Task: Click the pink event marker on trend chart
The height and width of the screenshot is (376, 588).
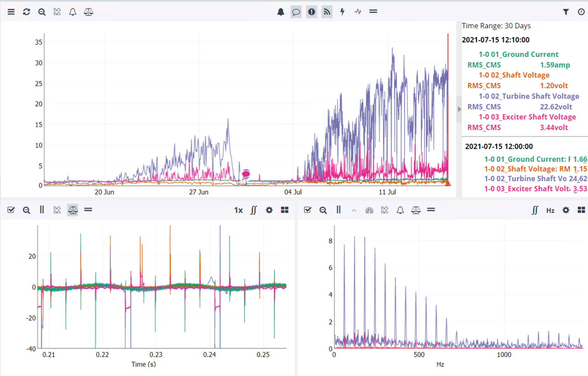Action: [x=246, y=173]
